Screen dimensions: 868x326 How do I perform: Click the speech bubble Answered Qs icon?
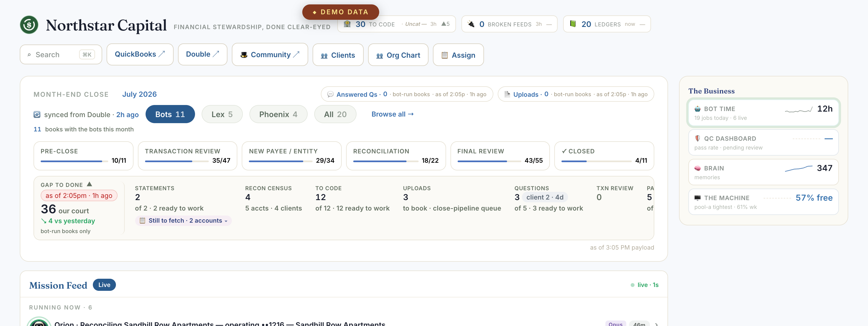[330, 94]
